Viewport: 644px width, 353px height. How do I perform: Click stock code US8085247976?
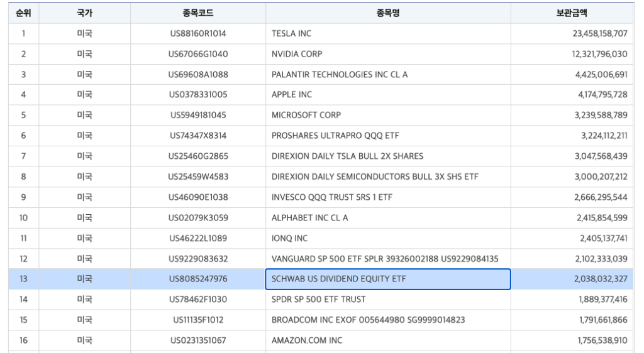click(198, 279)
